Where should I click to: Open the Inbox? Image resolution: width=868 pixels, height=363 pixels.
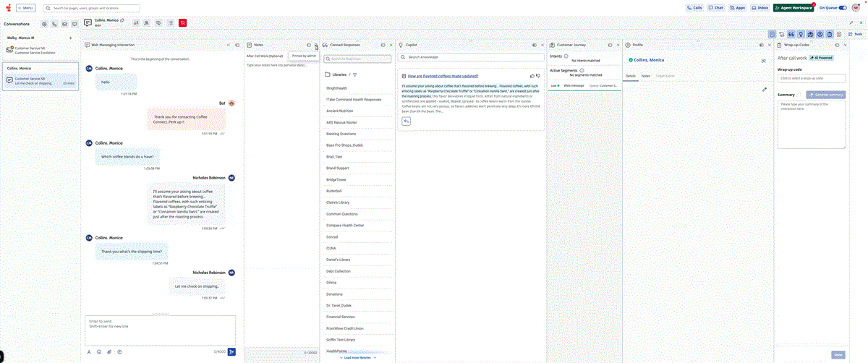point(760,8)
